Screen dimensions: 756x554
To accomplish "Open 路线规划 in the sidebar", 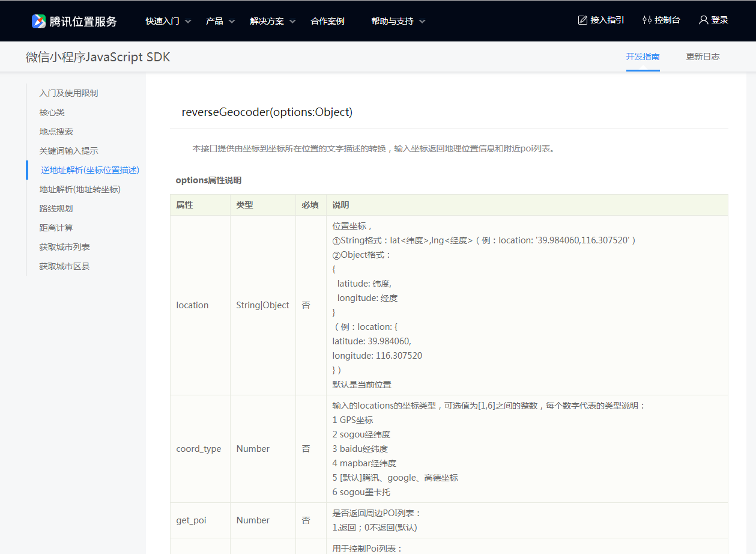I will (56, 209).
